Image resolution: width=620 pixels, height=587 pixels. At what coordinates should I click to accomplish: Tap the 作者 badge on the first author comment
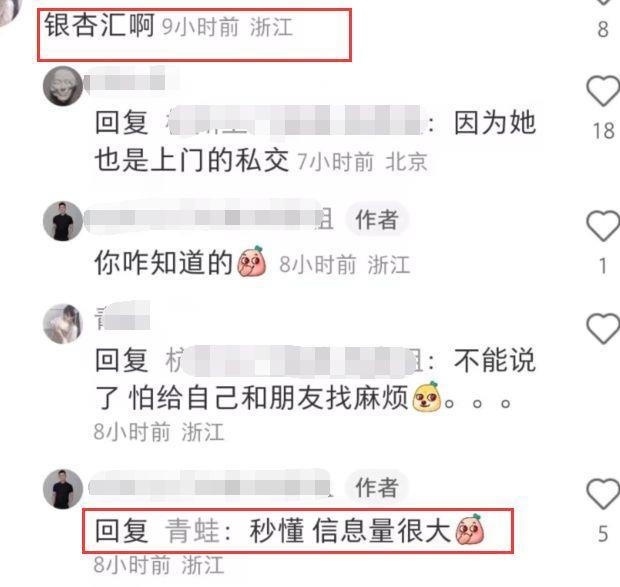377,220
